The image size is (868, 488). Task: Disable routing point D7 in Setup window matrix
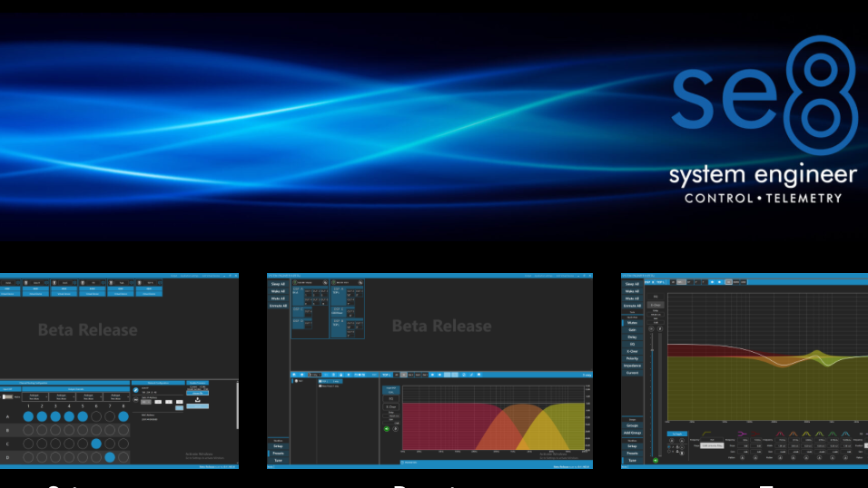pos(110,457)
